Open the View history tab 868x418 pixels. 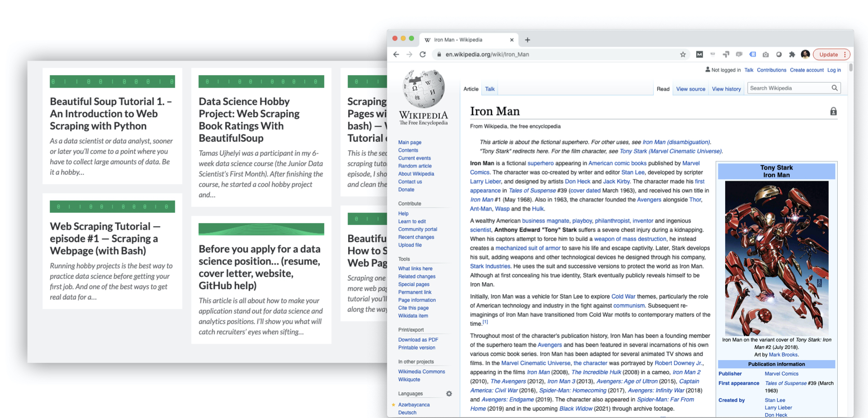pyautogui.click(x=726, y=89)
